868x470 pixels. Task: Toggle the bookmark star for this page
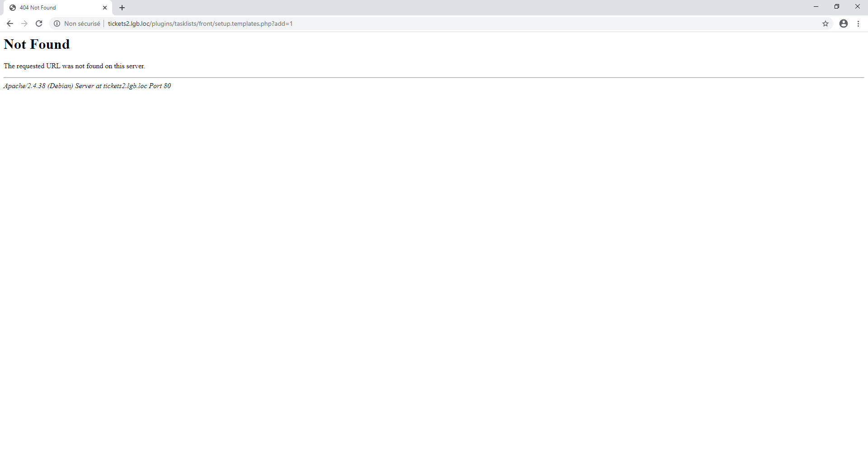point(826,23)
